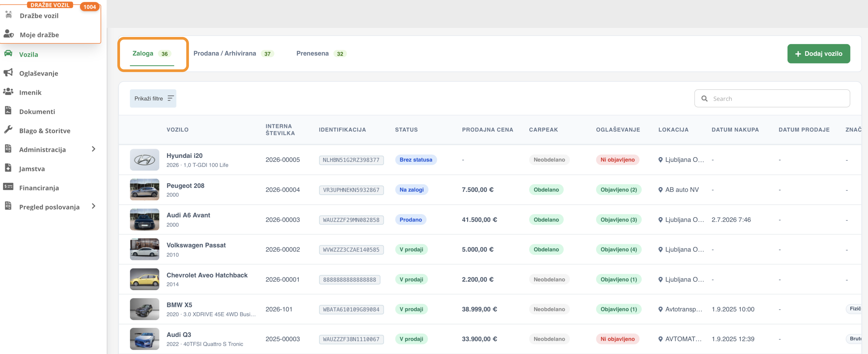This screenshot has height=354, width=868.
Task: Open the Volkswagen Passat photo thumbnail
Action: 144,249
